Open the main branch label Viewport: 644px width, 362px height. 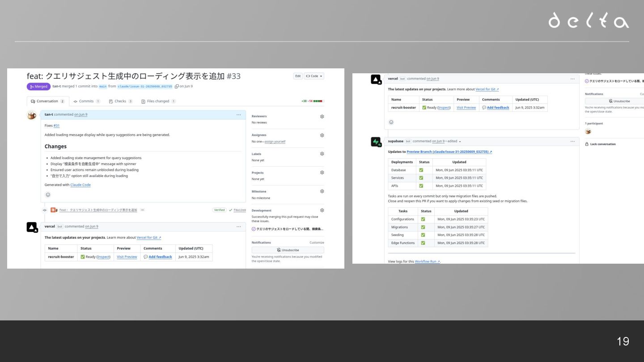(x=103, y=86)
